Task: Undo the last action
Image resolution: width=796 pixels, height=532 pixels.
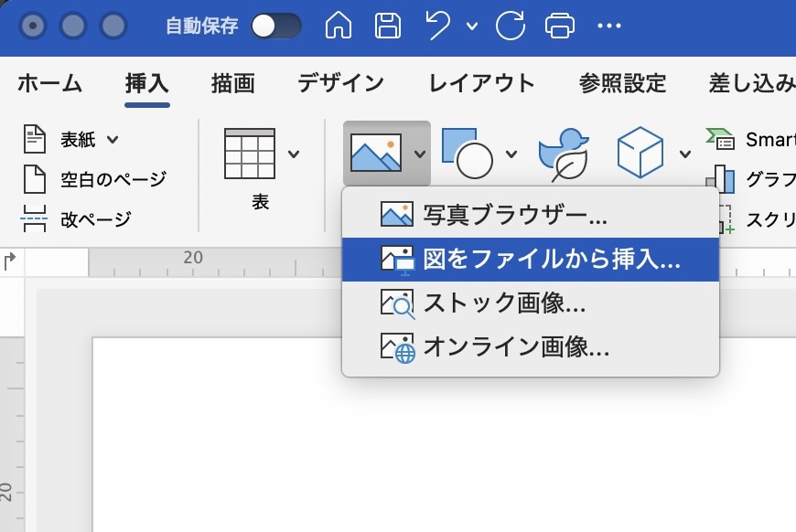Action: click(x=437, y=26)
